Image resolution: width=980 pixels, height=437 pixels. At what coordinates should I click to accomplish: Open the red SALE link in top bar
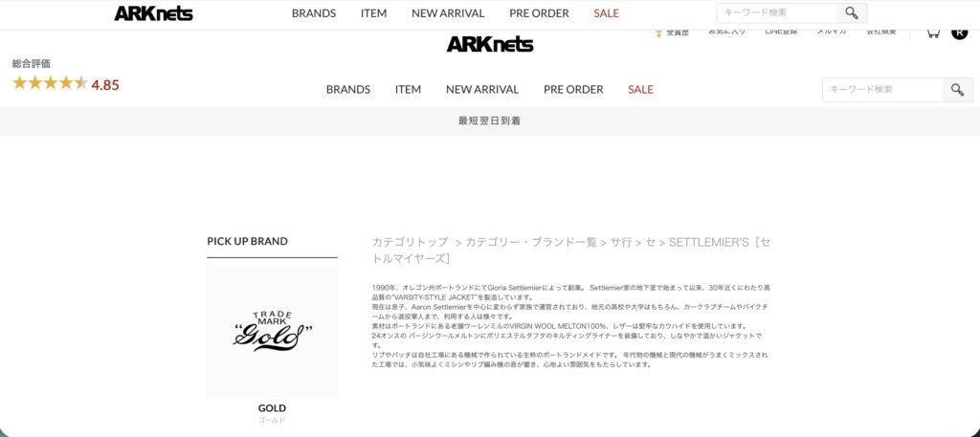tap(606, 13)
